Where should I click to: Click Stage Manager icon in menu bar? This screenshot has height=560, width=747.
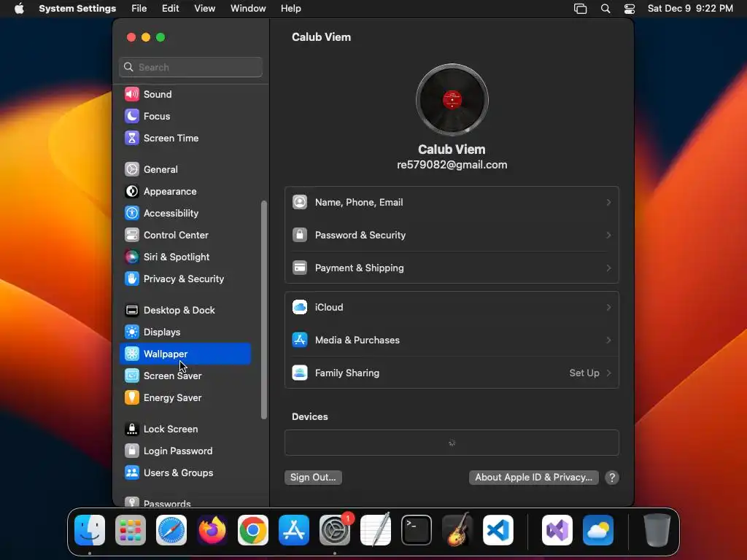(x=580, y=9)
